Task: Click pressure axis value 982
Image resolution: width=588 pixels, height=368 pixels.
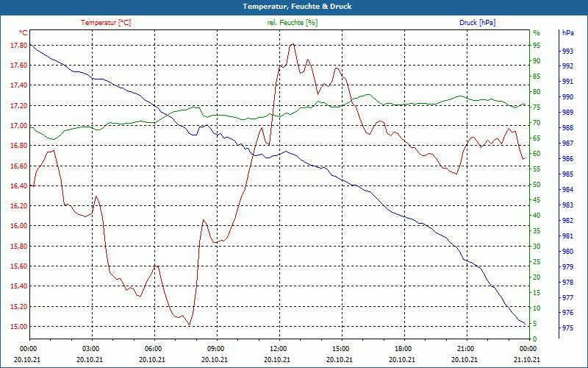Action: point(567,220)
